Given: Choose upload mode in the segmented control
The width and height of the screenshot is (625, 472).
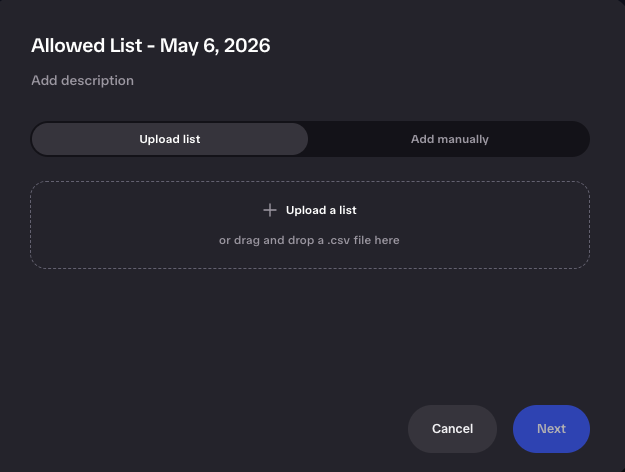Looking at the screenshot, I should [x=170, y=139].
